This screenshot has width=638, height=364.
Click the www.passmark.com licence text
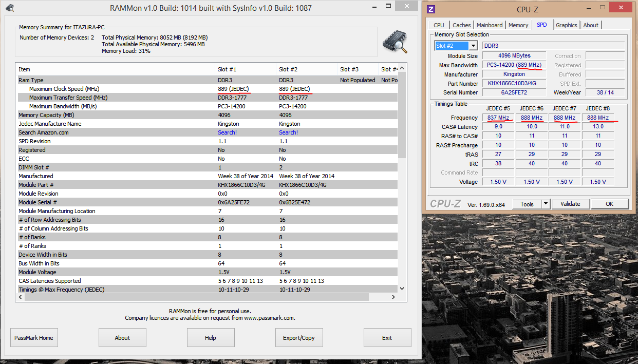(x=210, y=318)
